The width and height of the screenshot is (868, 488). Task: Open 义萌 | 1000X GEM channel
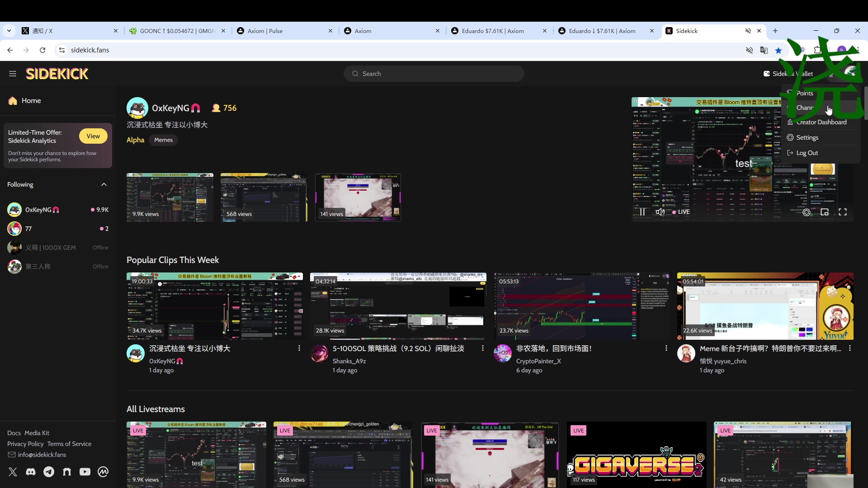tap(58, 248)
